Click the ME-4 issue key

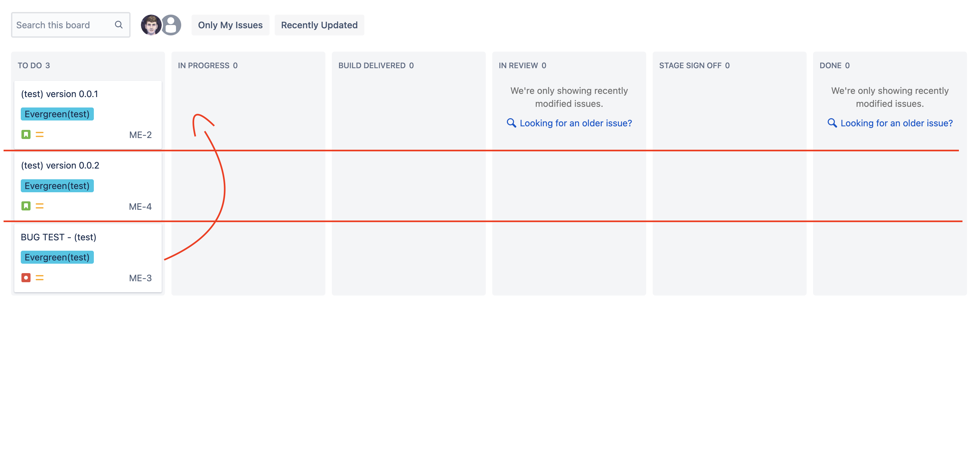pyautogui.click(x=140, y=206)
